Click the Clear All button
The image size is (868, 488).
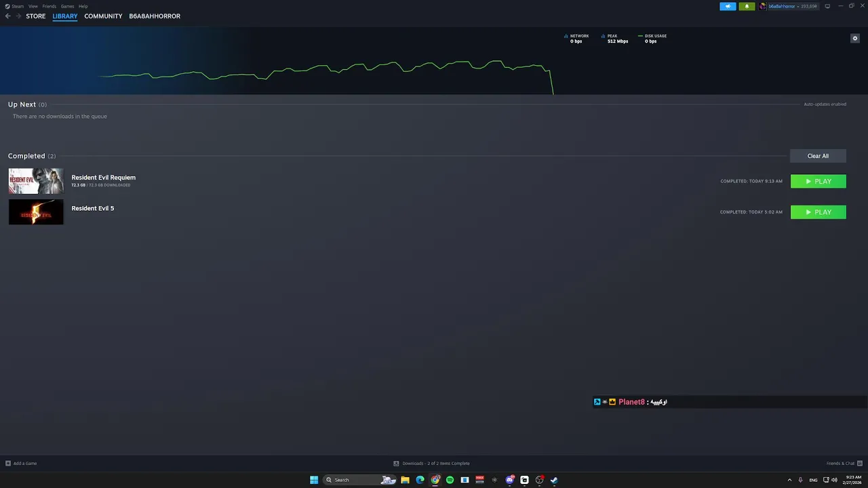tap(818, 156)
